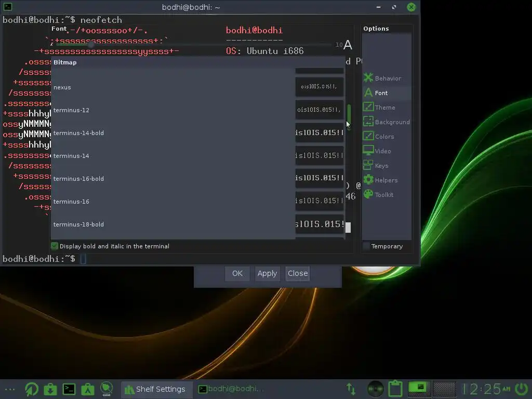Select the nexus bitmap font
The height and width of the screenshot is (399, 532).
coord(173,87)
